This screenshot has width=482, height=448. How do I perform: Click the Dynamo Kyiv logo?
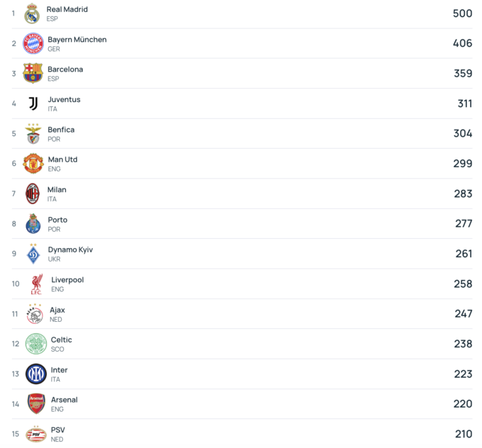[x=33, y=254]
